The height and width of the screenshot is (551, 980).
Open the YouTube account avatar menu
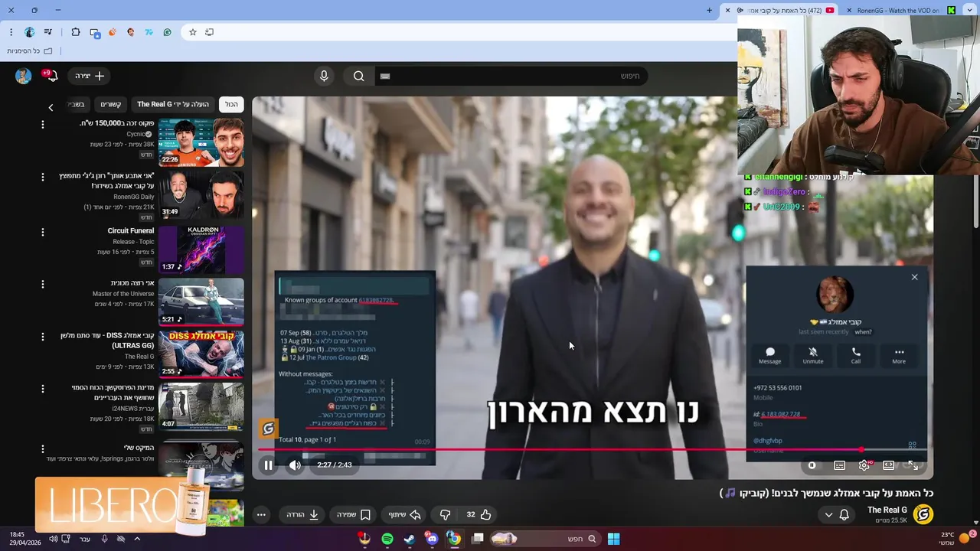[24, 76]
